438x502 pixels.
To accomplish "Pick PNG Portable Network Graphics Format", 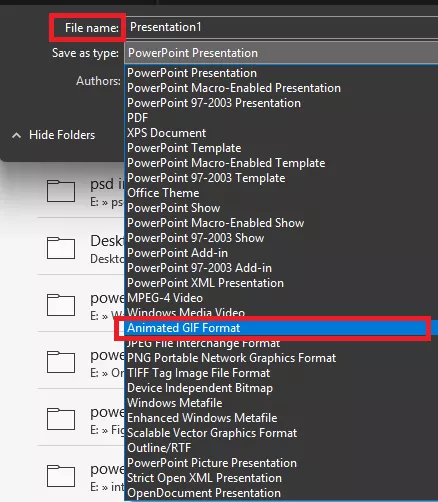I will (x=231, y=358).
